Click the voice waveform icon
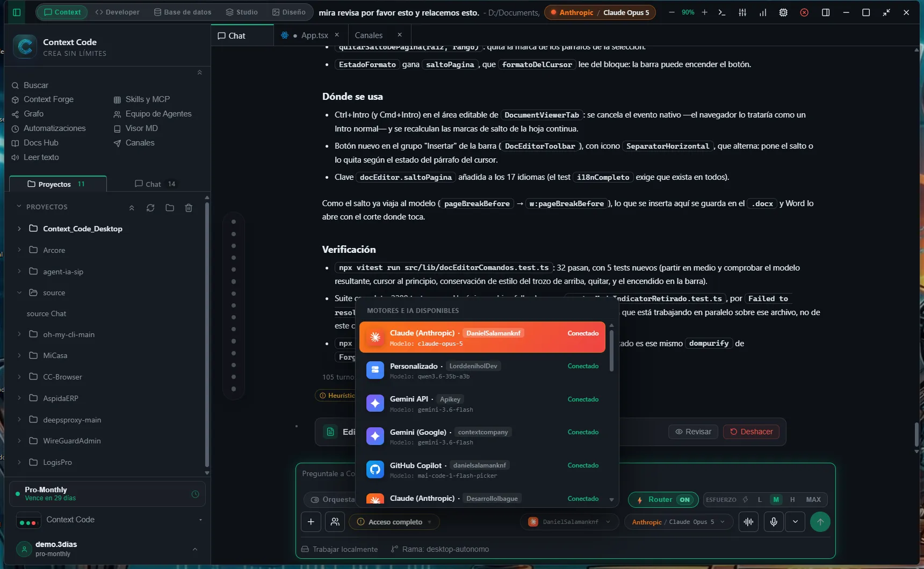Screen dimensions: 924x569 748,522
